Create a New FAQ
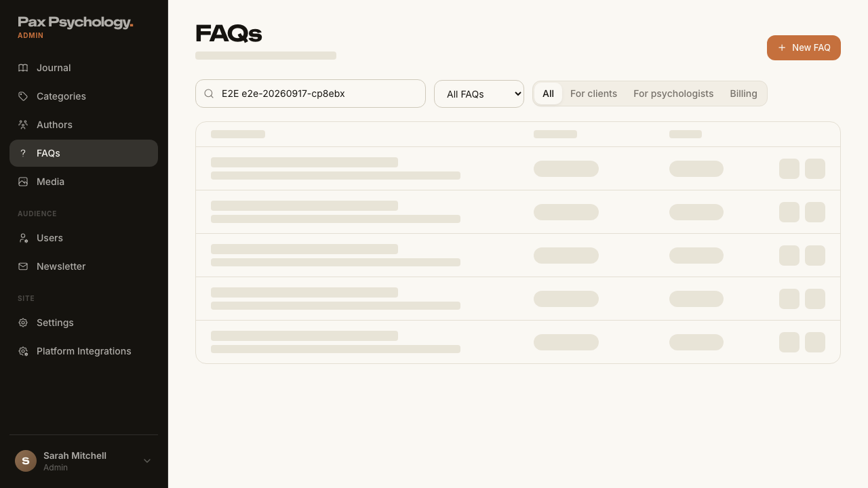The image size is (868, 488). [804, 47]
